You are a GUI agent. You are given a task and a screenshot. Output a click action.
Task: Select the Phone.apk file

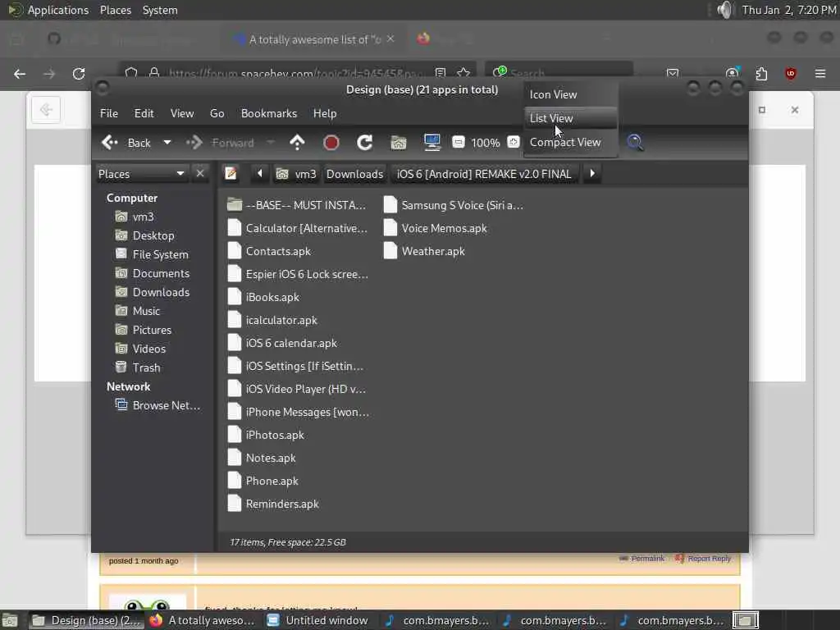[262, 481]
